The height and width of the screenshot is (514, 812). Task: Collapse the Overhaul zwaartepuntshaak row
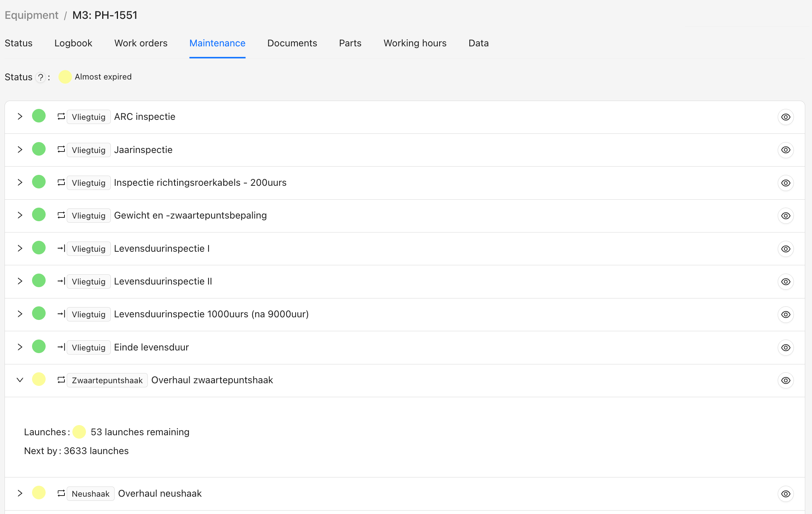click(20, 380)
